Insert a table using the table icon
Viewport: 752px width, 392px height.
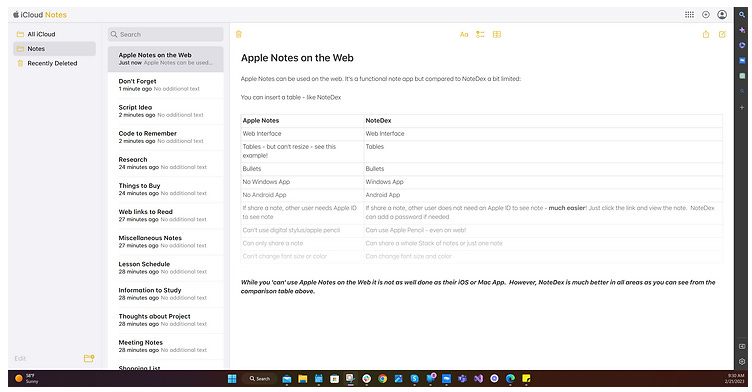pos(497,35)
